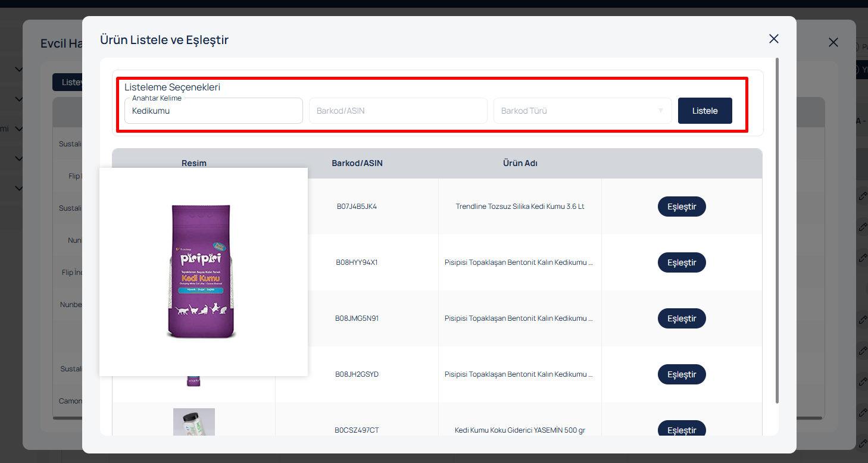
Task: Click the Ürün Adı column header
Action: pos(520,163)
